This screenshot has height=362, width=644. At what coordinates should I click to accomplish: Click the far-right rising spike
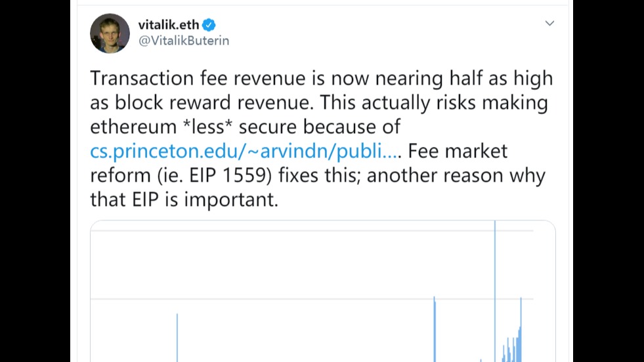click(x=521, y=330)
